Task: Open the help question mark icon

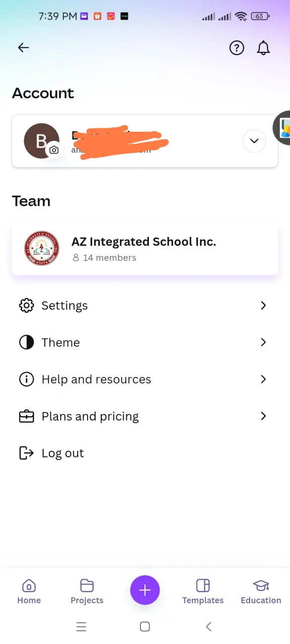Action: pyautogui.click(x=237, y=48)
